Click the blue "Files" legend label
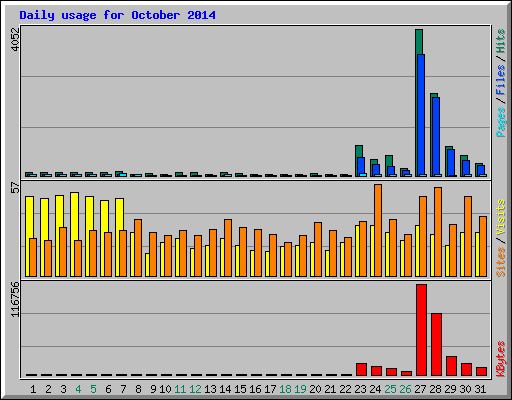 (x=500, y=80)
